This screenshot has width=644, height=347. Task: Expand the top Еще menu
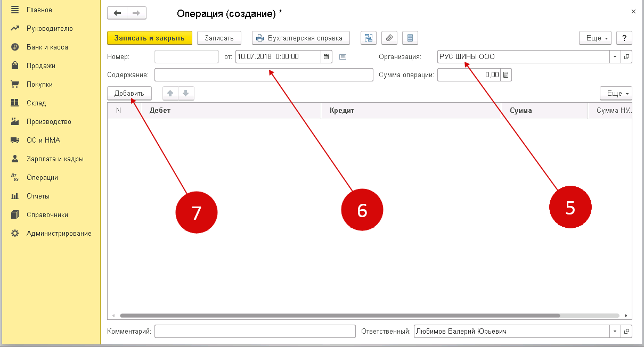[x=596, y=38]
